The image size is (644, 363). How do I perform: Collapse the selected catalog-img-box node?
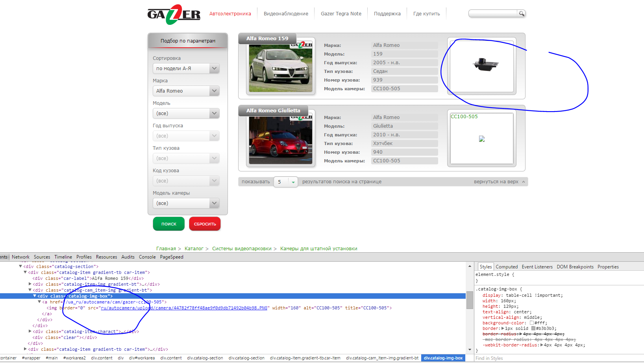tap(35, 296)
